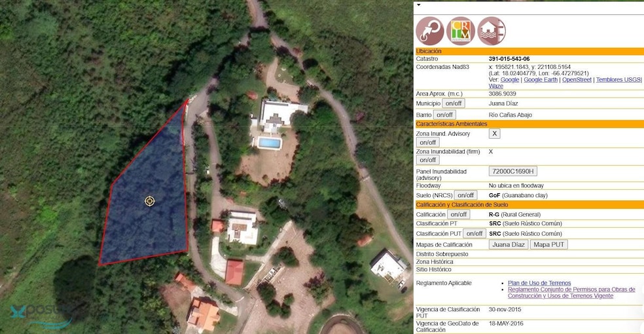Open Plan de Uso de Terrenos link

coord(539,283)
